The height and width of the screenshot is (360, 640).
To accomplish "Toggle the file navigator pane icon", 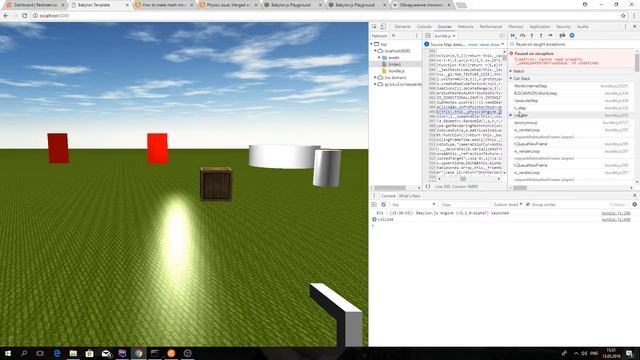I will [428, 36].
